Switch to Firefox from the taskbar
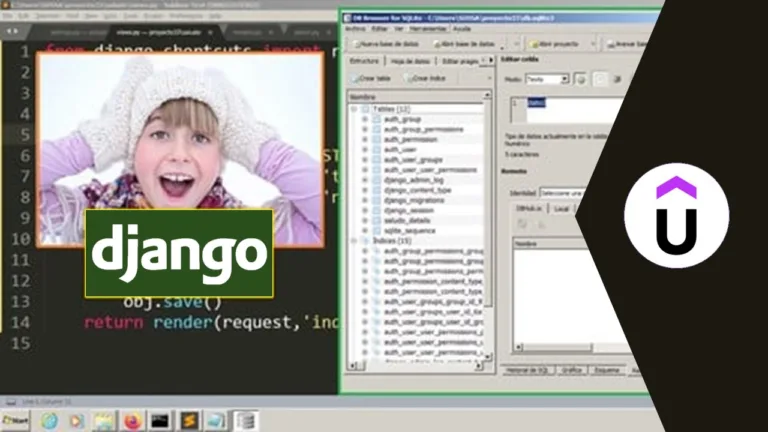768x432 pixels. 132,421
